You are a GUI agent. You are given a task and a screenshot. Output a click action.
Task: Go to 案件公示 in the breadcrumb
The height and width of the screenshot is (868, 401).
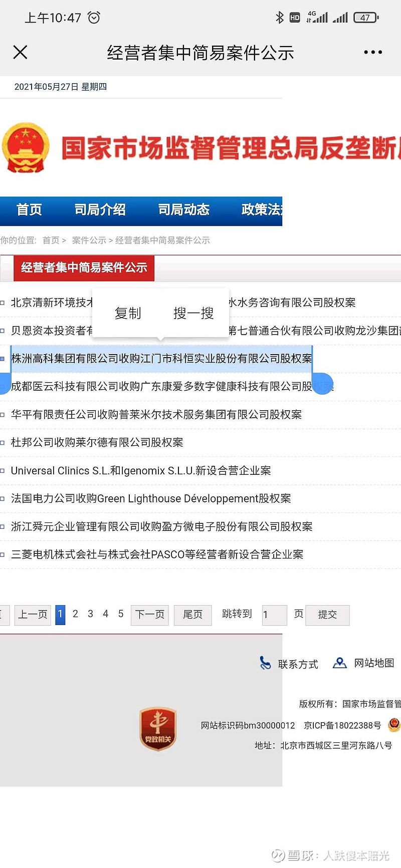pos(89,240)
